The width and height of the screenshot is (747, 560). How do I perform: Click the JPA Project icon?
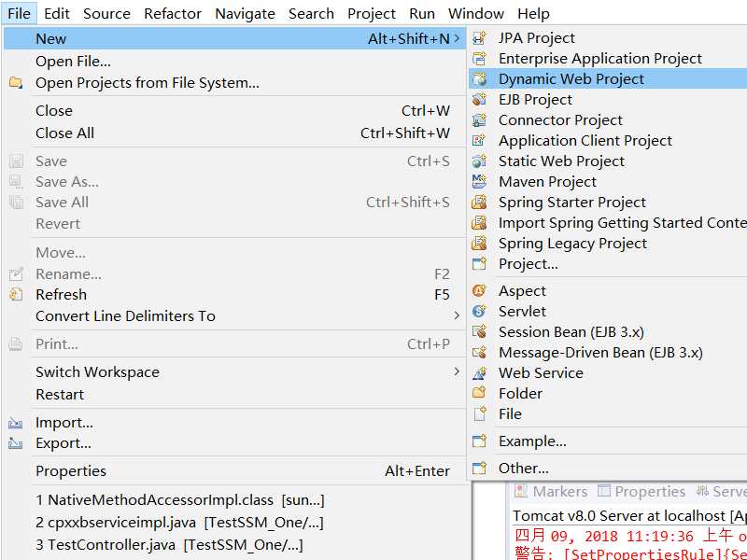(x=479, y=38)
